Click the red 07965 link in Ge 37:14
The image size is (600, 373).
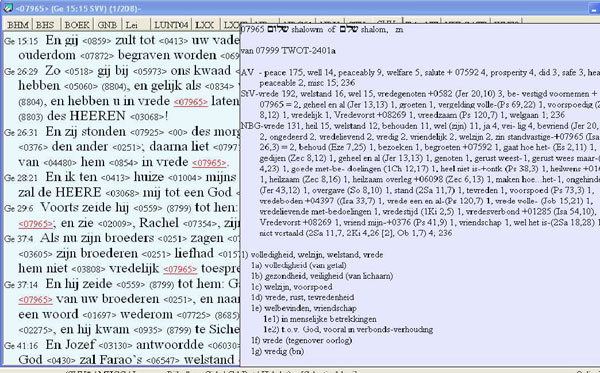(x=35, y=300)
